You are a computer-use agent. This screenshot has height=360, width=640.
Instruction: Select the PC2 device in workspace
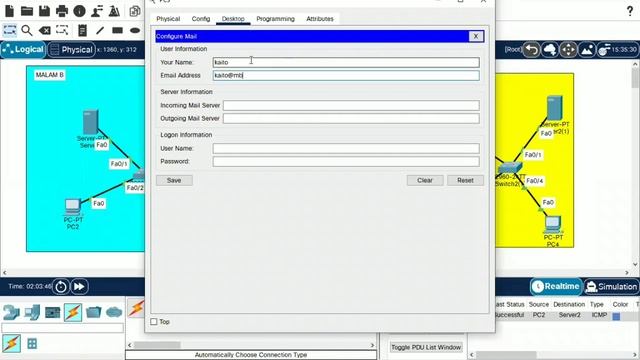73,207
